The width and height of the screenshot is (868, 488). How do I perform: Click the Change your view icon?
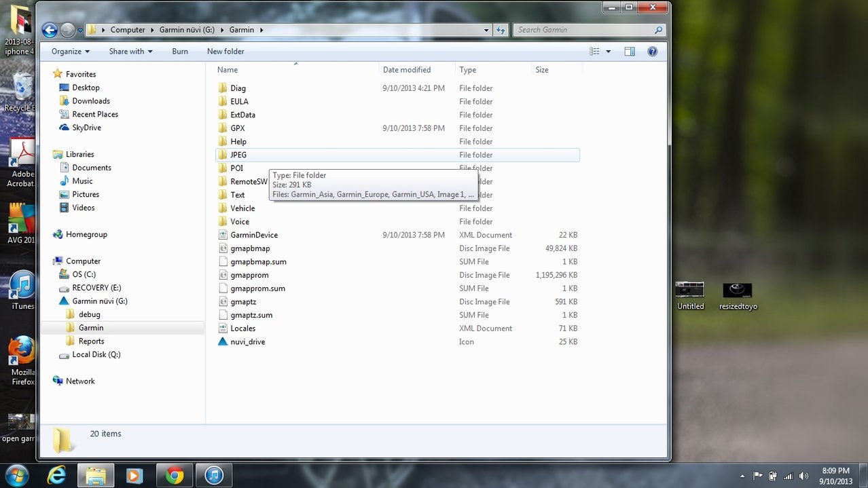click(594, 52)
